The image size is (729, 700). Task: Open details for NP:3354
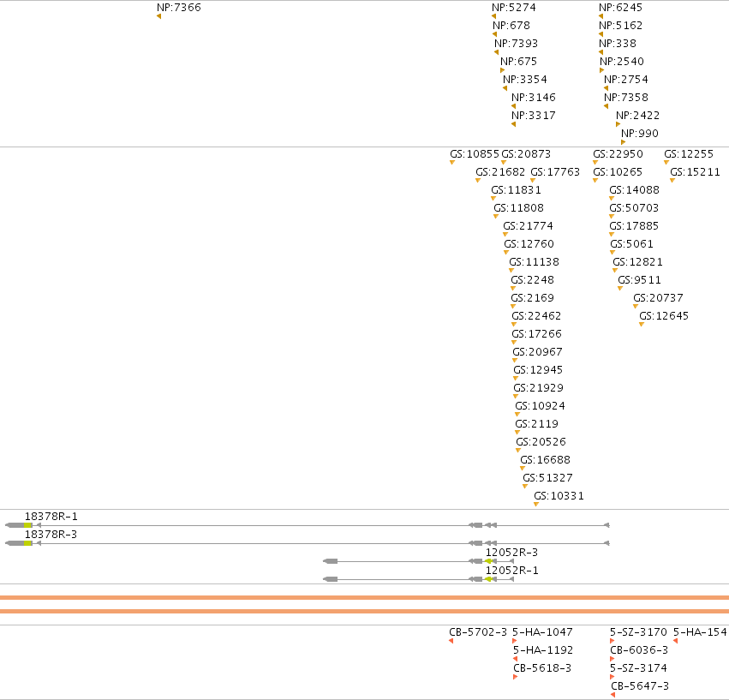[525, 80]
